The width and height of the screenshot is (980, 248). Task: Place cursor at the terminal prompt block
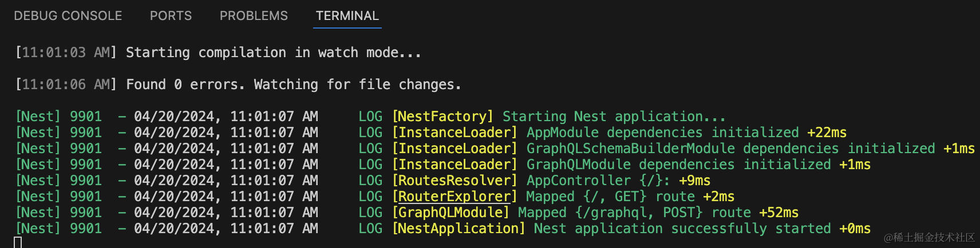[18, 242]
